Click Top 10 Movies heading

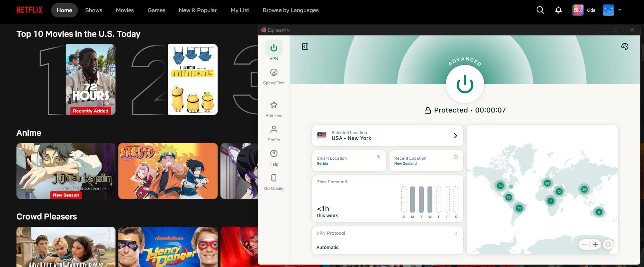click(x=79, y=34)
